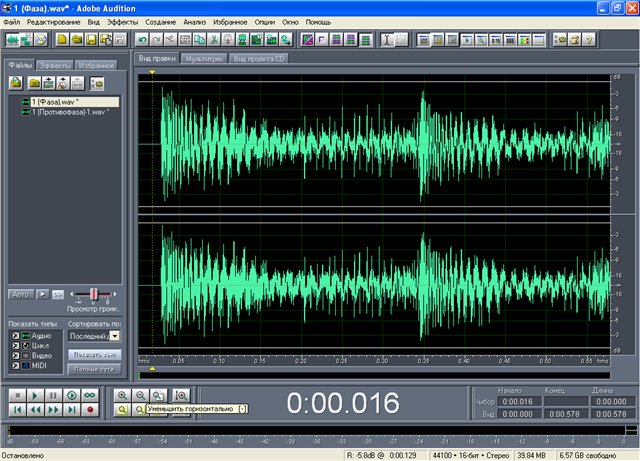This screenshot has height=461, width=640.
Task: Click the horizontal zoom-in magnifier icon
Action: pyautogui.click(x=122, y=395)
